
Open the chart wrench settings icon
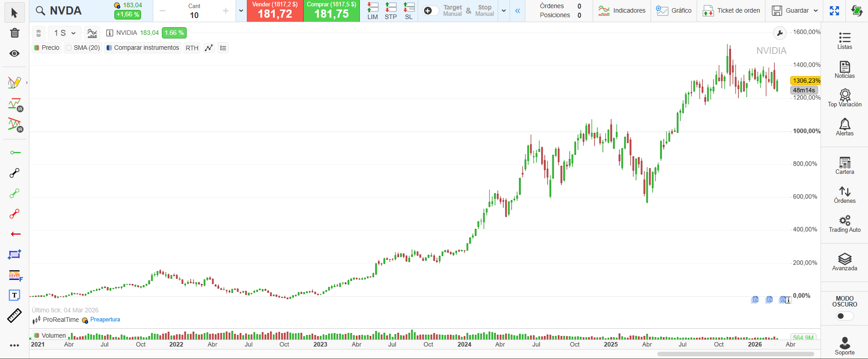779,33
